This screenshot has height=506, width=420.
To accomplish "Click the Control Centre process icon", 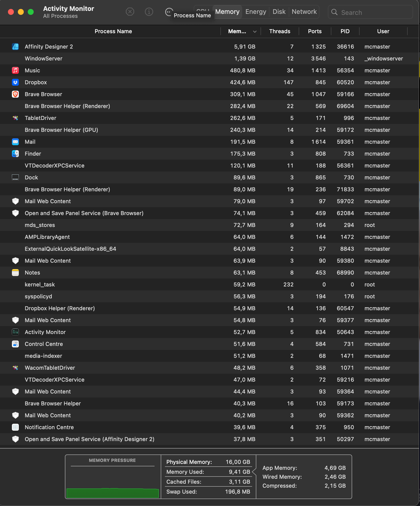I will (x=15, y=344).
